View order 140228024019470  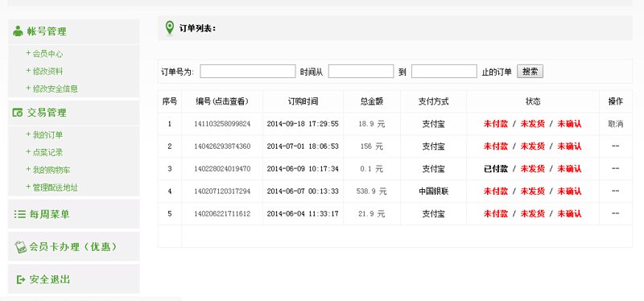click(x=222, y=169)
